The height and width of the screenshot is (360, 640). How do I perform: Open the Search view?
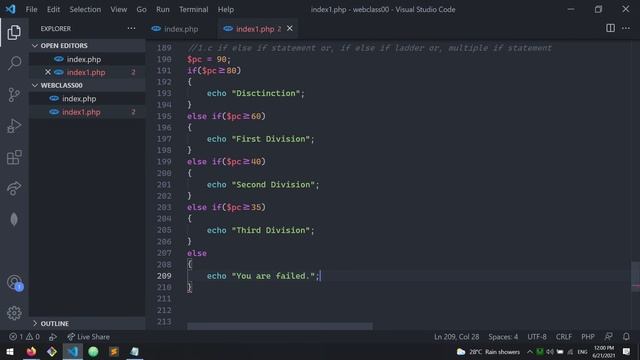pos(14,63)
